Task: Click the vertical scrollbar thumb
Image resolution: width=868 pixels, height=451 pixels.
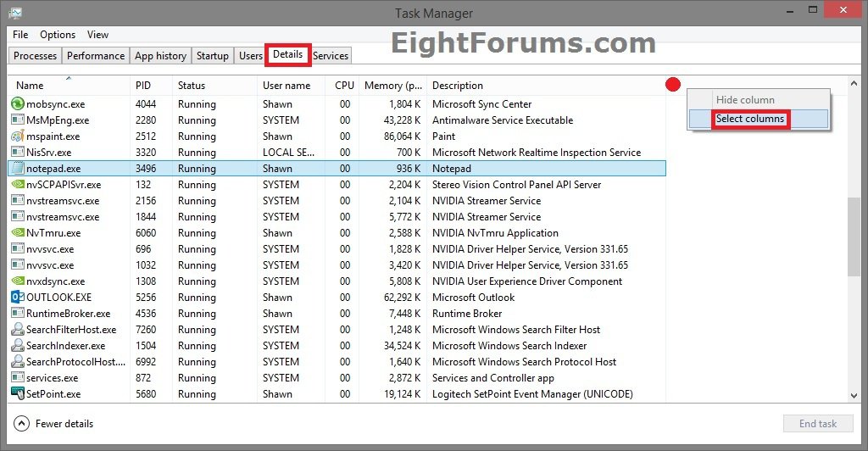Action: (854, 237)
